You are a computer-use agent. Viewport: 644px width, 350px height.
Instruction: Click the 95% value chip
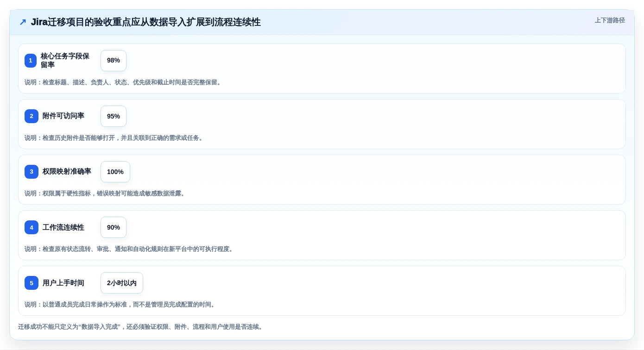(x=114, y=116)
